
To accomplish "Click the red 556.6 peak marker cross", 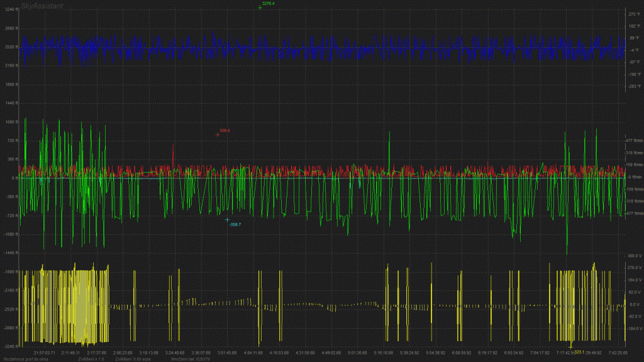I will [218, 134].
